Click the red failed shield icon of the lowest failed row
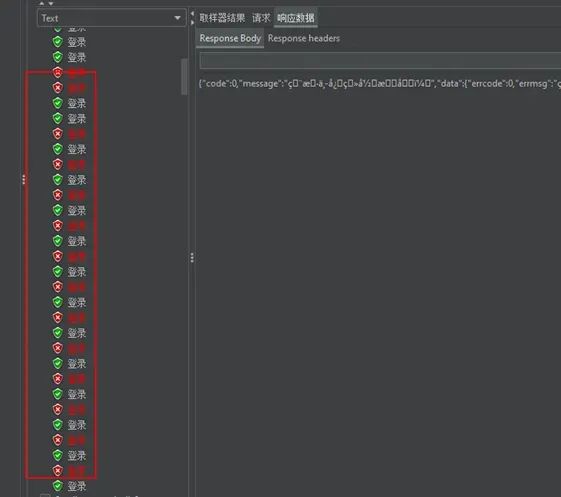The image size is (561, 497). click(x=57, y=471)
